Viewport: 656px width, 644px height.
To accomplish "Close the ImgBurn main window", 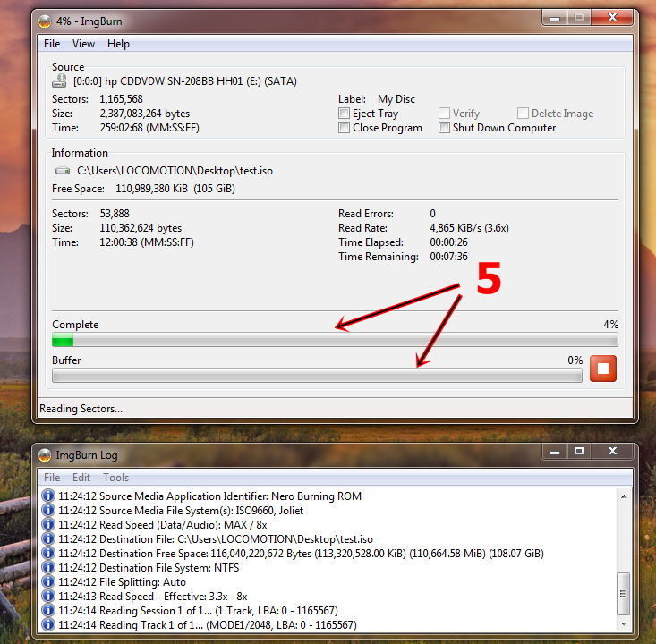I will (612, 17).
